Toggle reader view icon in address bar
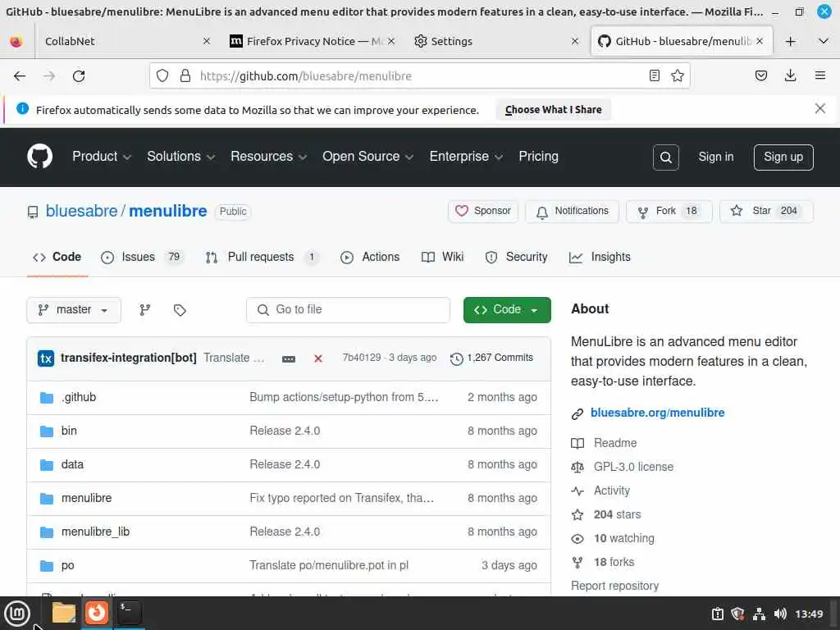This screenshot has width=840, height=630. [x=654, y=75]
